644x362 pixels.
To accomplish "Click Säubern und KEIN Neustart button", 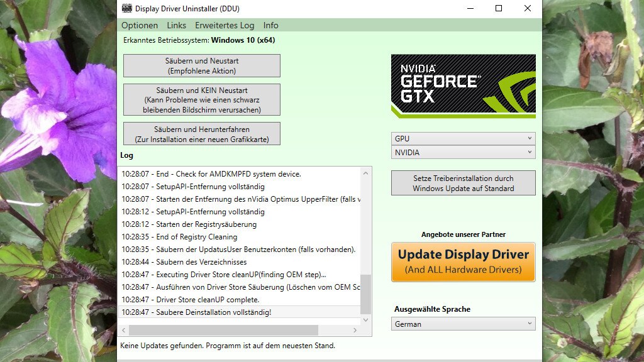I will point(202,100).
